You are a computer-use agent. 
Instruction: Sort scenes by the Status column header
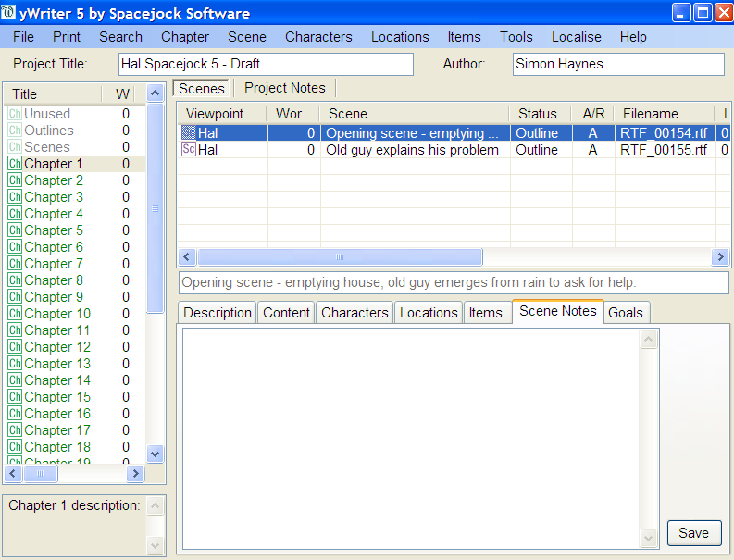(537, 114)
